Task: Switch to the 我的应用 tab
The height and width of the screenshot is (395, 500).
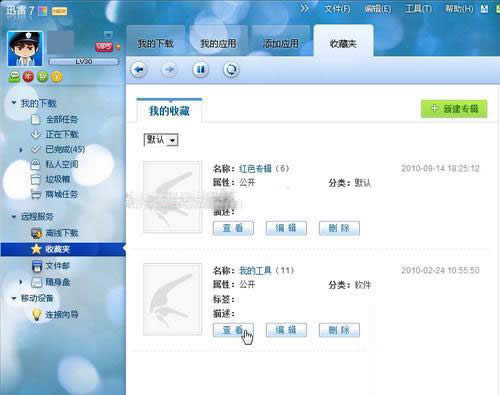Action: pos(218,41)
